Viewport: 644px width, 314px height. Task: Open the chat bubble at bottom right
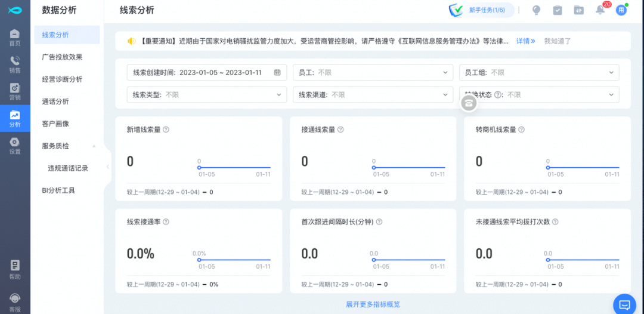[625, 304]
